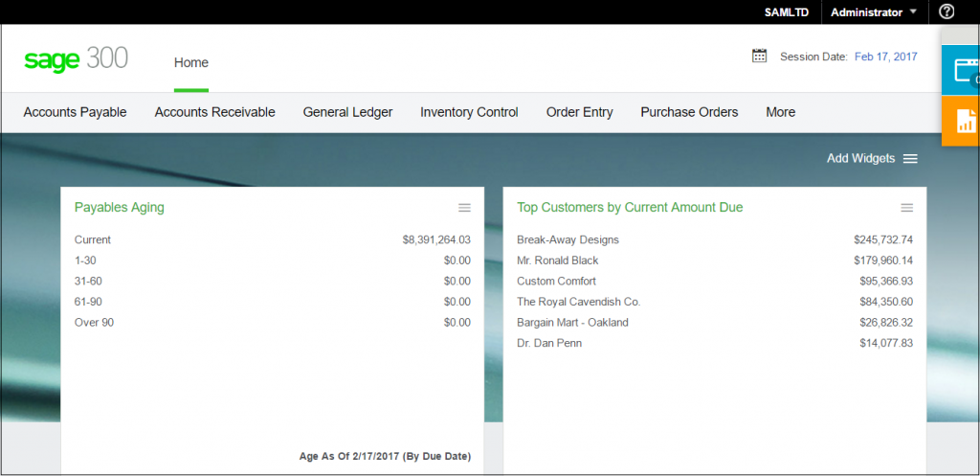Select the Over 90 aging row
The width and height of the screenshot is (980, 476).
pyautogui.click(x=273, y=323)
